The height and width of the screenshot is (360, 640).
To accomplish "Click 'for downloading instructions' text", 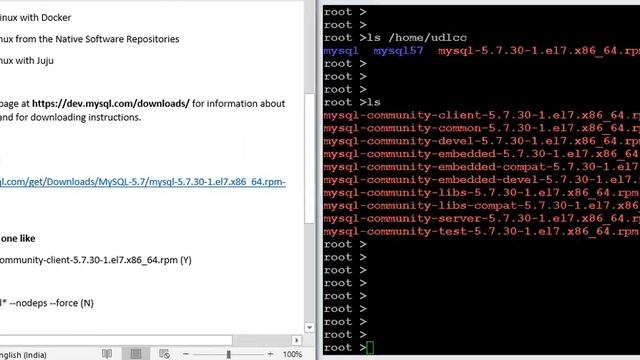I will (x=78, y=117).
